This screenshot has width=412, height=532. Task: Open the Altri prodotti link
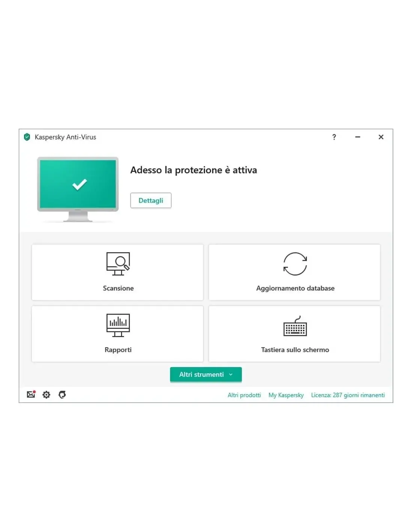244,395
